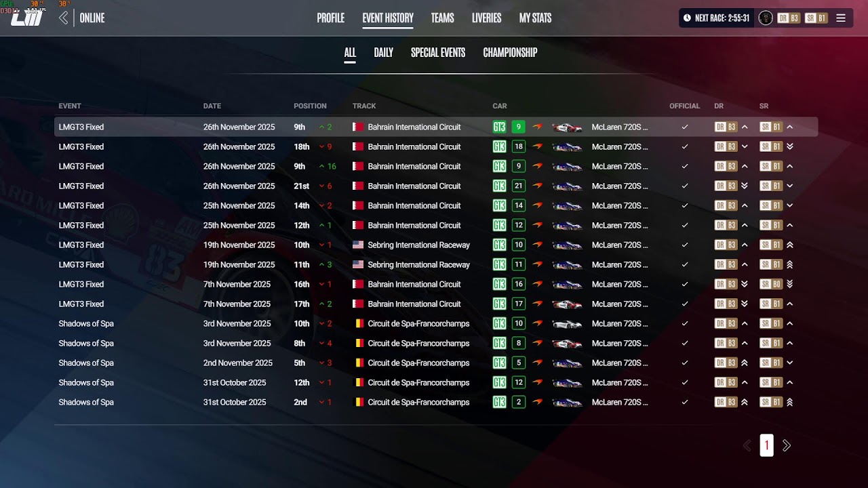Filter events by Daily
The height and width of the screenshot is (488, 868).
point(383,53)
